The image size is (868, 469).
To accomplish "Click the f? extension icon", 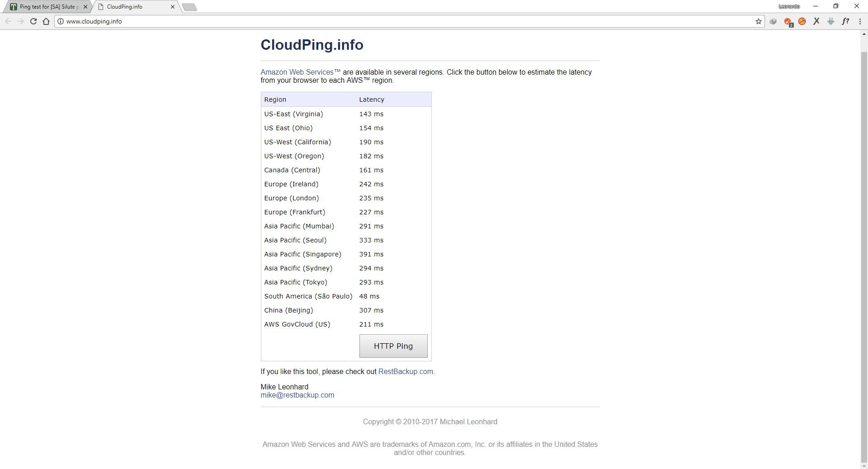I will [x=845, y=21].
